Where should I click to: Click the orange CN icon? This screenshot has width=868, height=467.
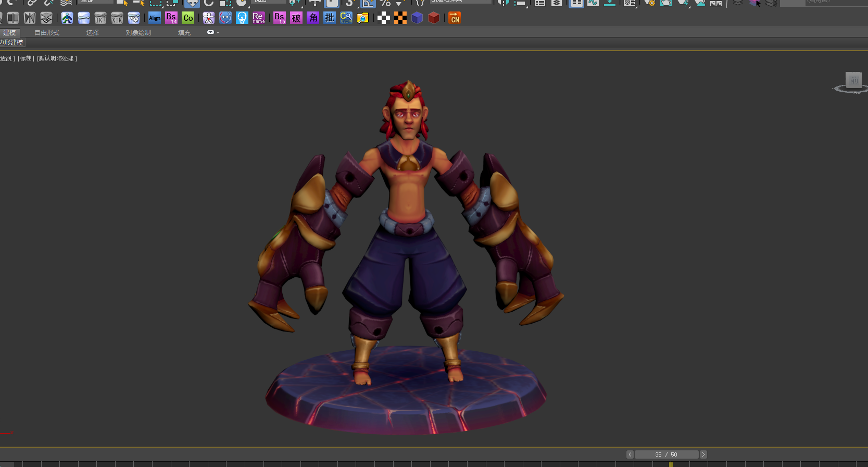[x=455, y=18]
